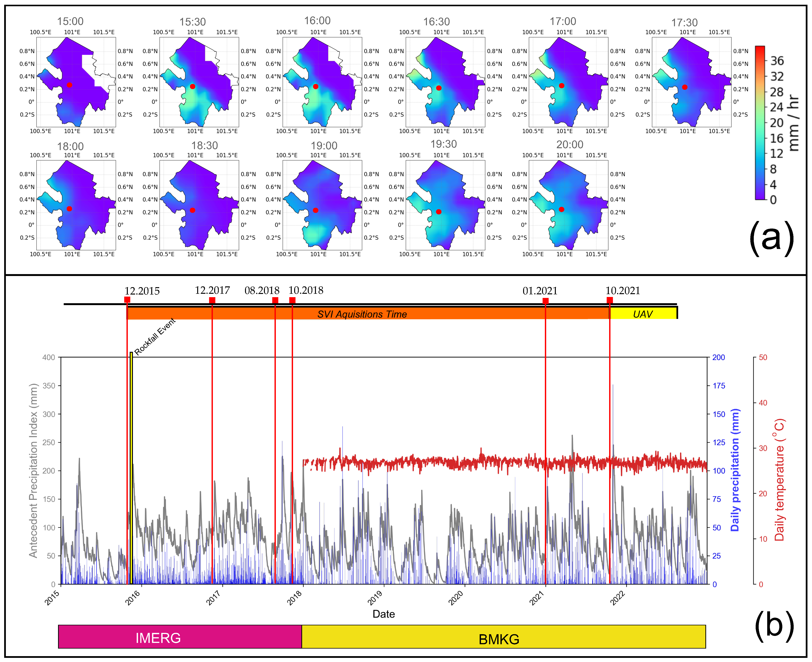Click the 2022 x-axis tick label

pos(618,598)
